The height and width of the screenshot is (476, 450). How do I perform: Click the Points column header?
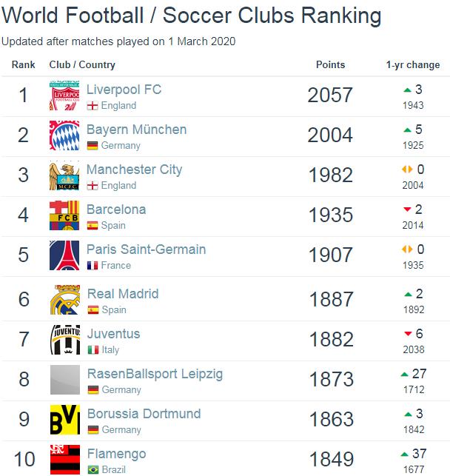[x=330, y=64]
